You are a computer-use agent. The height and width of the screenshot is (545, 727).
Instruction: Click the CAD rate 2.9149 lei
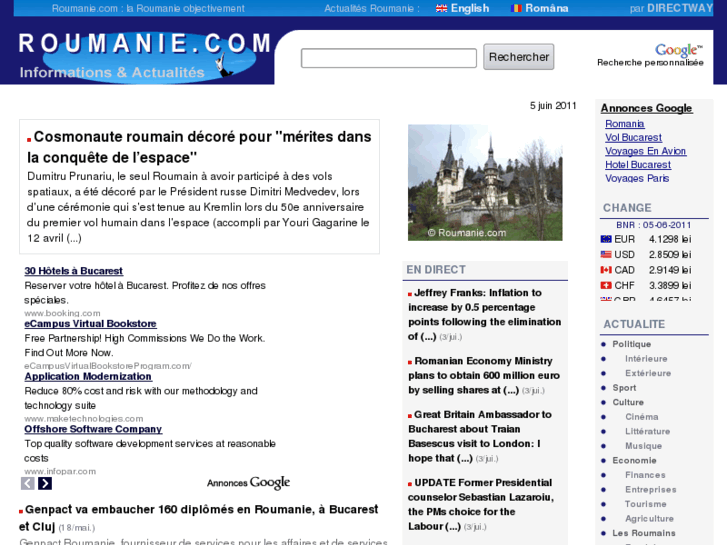[670, 270]
